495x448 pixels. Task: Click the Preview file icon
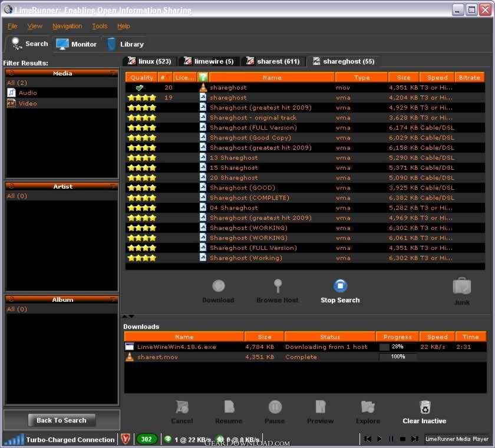[321, 407]
